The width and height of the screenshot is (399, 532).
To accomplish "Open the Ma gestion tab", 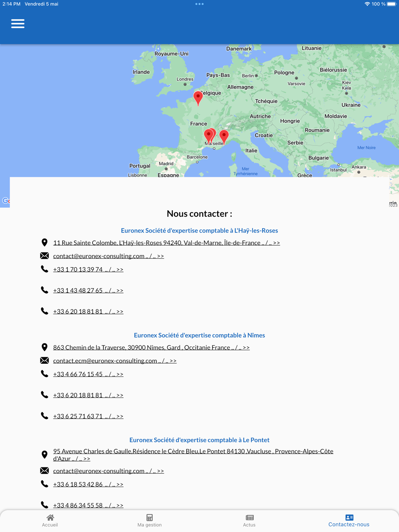I will [150, 520].
